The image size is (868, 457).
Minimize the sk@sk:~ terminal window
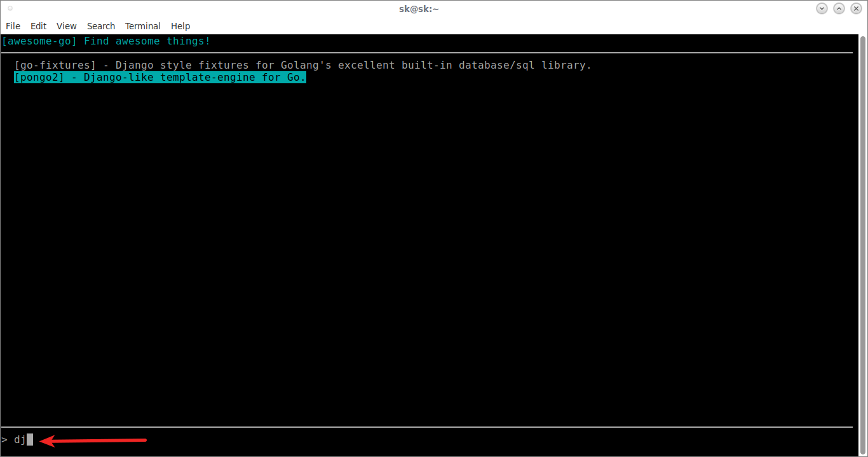click(x=822, y=8)
